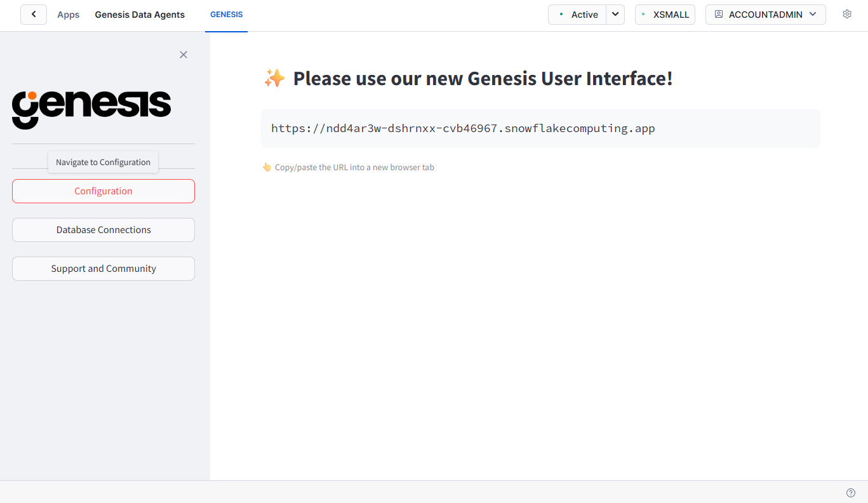Go back using the left chevron button

click(x=34, y=14)
